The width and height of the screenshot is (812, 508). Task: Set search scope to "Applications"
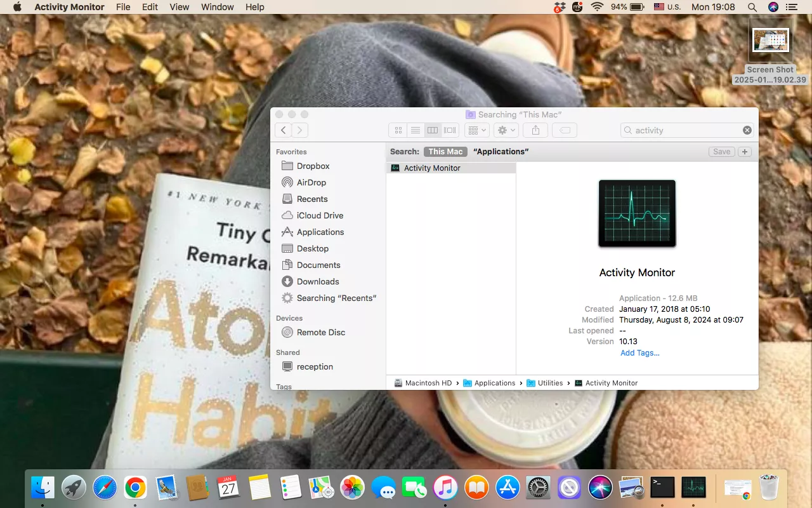coord(501,152)
